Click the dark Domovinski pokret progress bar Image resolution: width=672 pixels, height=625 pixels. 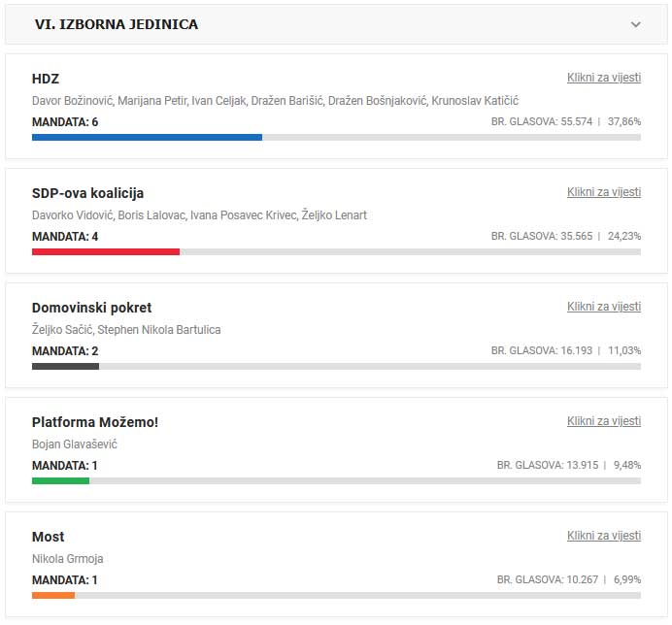[65, 367]
